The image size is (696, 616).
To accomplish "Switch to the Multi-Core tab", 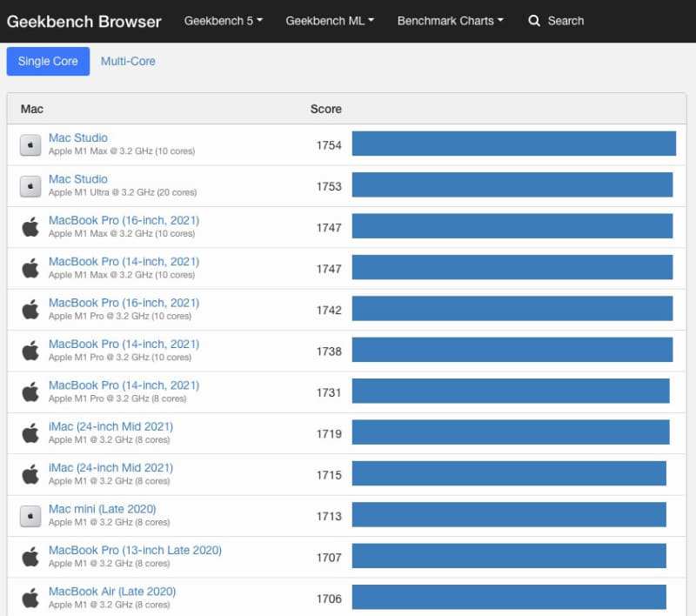I will point(128,61).
